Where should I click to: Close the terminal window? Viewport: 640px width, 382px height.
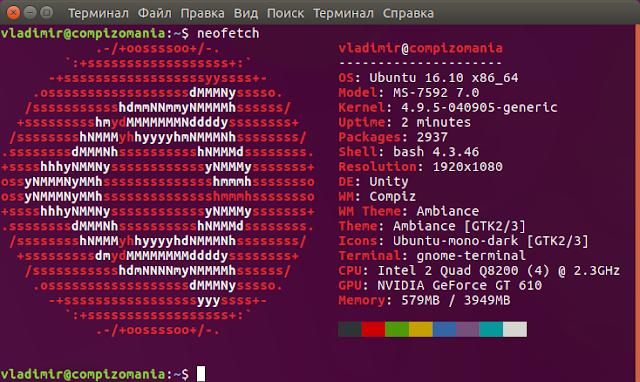click(x=13, y=13)
